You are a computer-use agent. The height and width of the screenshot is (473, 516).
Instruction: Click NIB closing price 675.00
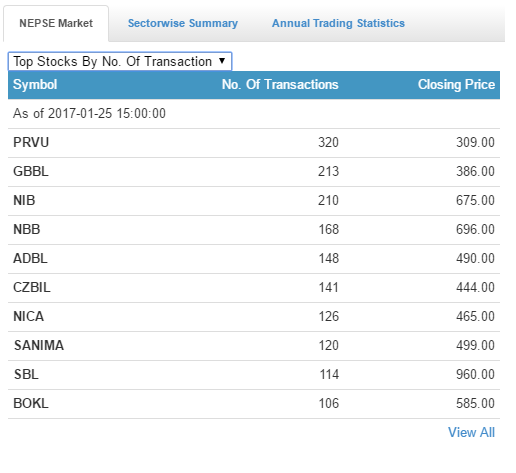[x=475, y=201]
